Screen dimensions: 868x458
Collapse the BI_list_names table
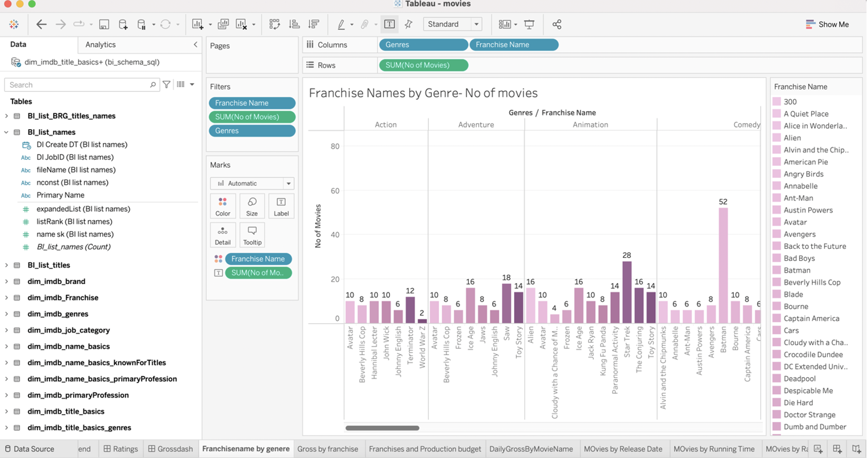coord(6,132)
